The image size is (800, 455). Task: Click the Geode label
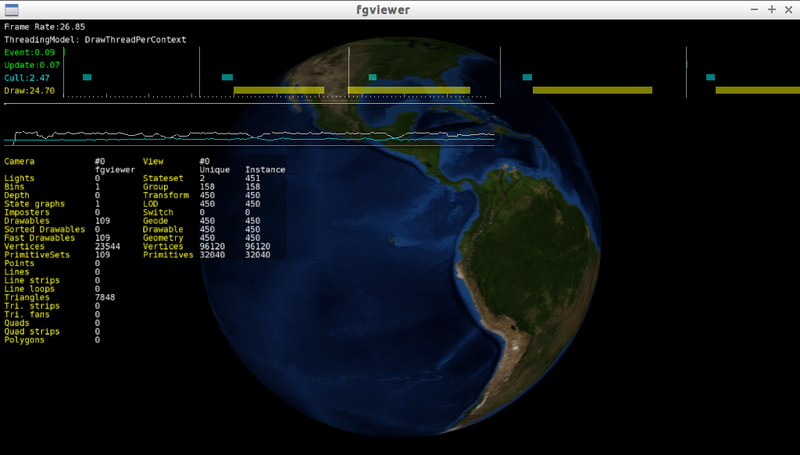point(156,221)
